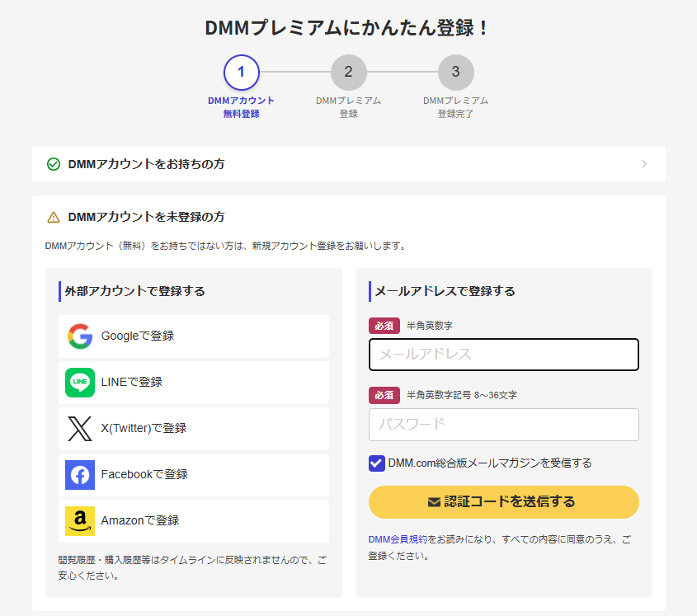Select step 1 DMMアカウント無料登録 circle
The height and width of the screenshot is (616, 697).
241,73
